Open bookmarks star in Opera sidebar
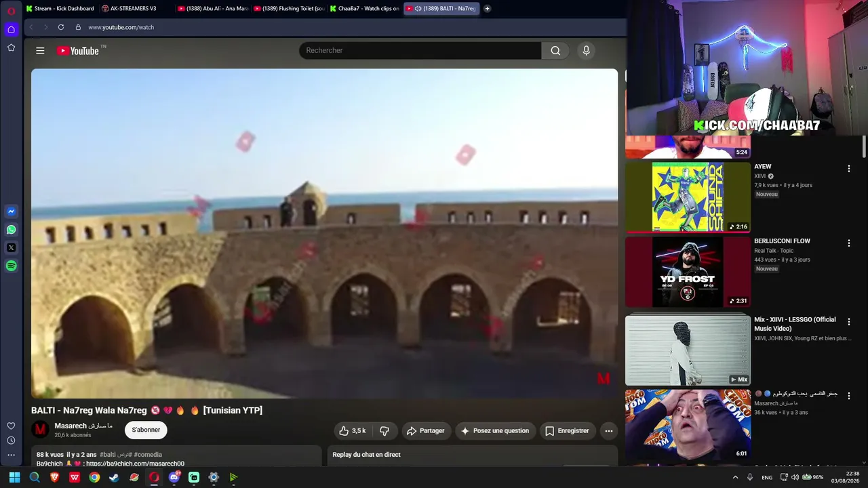 (11, 47)
